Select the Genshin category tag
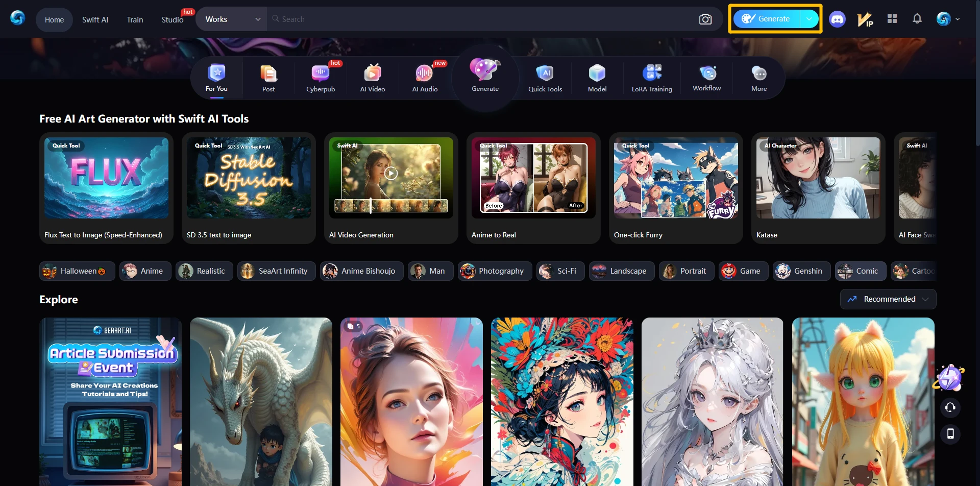This screenshot has height=486, width=980. [802, 271]
